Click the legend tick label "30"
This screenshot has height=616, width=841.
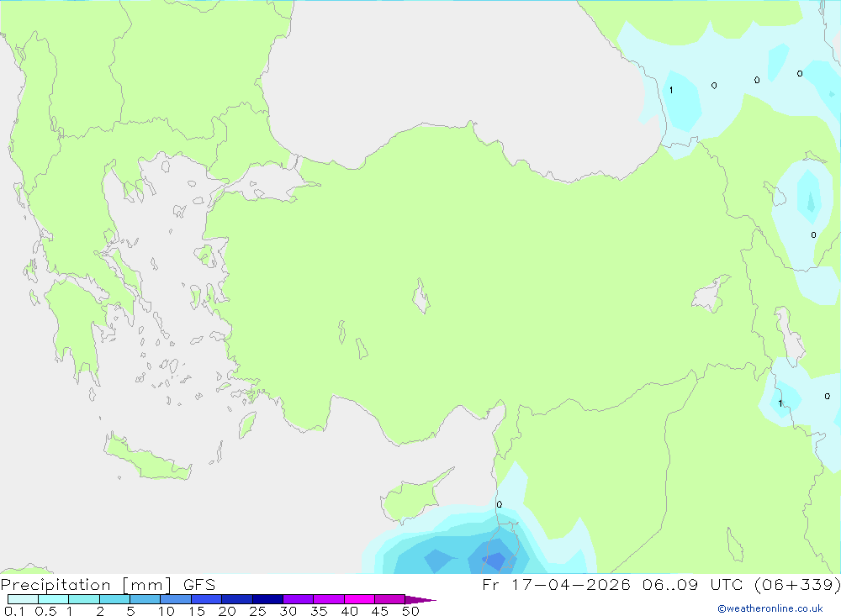288,611
